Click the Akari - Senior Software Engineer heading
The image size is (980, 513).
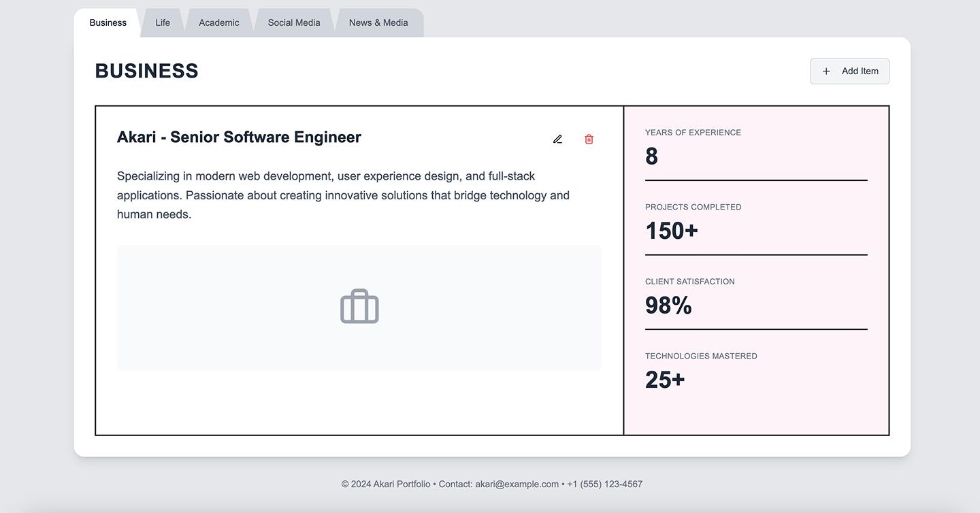(x=239, y=137)
